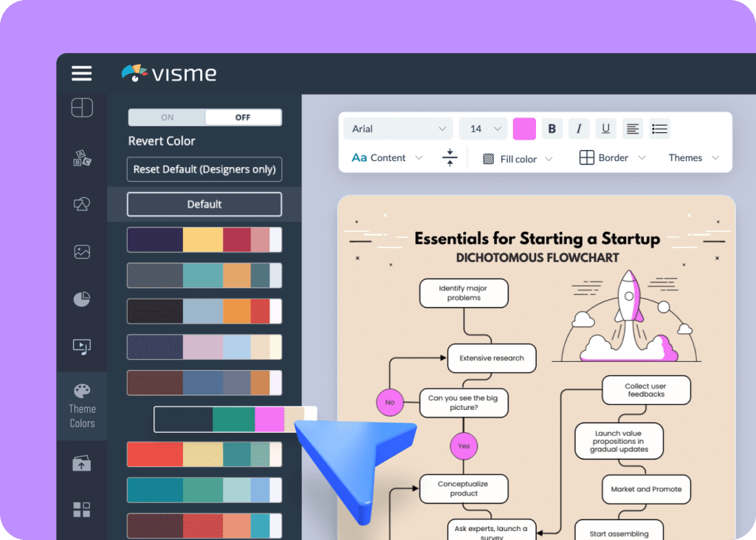Click the pink text color swatch
Image resolution: width=756 pixels, height=540 pixels.
tap(524, 129)
